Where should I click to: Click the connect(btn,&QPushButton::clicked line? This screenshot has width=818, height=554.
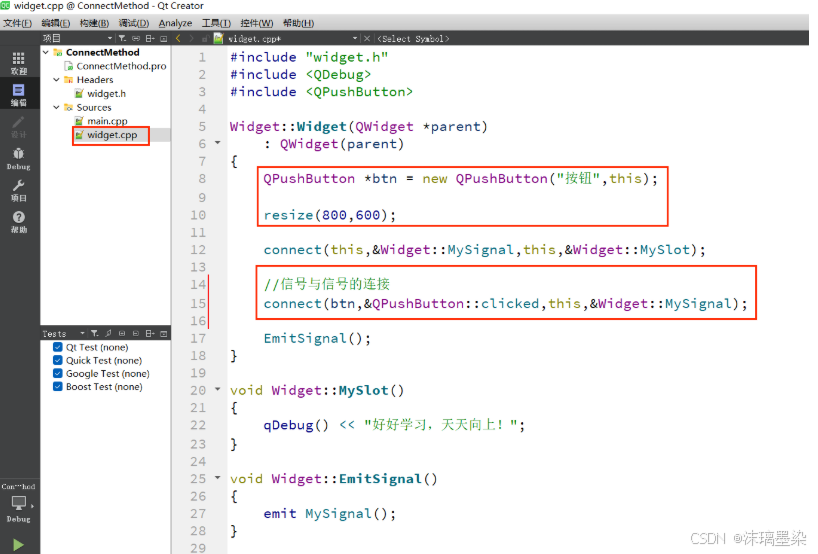pyautogui.click(x=505, y=304)
